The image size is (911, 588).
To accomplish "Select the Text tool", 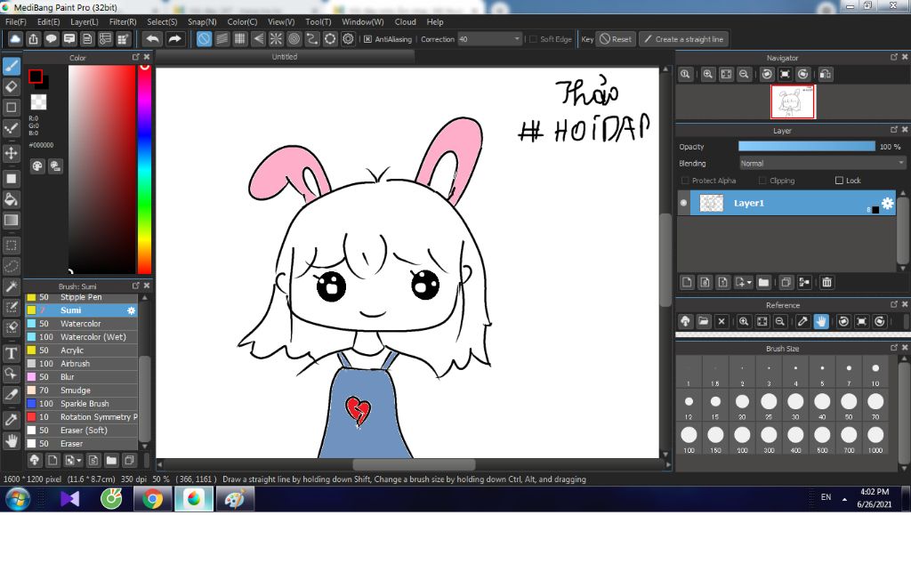I will (x=11, y=353).
